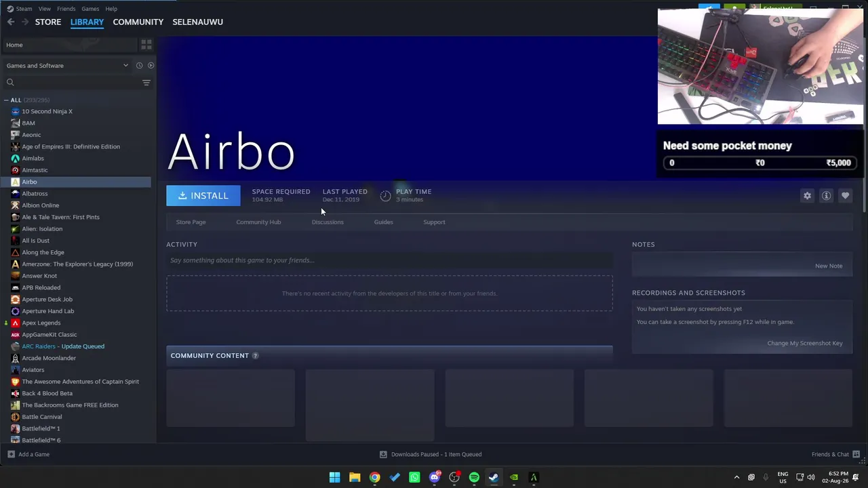Image resolution: width=868 pixels, height=488 pixels.
Task: Open File Explorer from the taskbar
Action: (355, 477)
